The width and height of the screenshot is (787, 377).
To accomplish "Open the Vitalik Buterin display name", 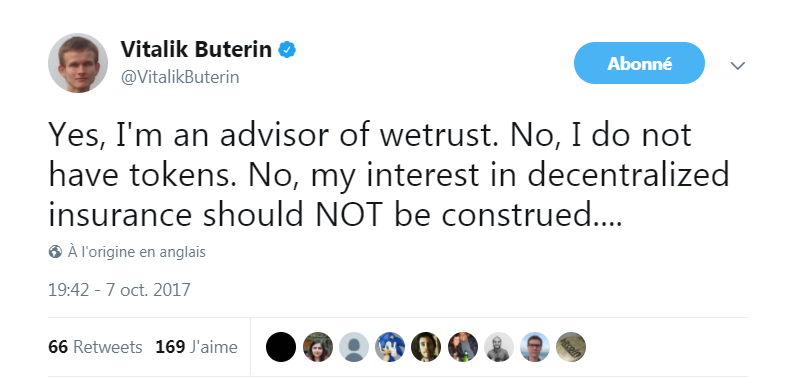I will click(196, 50).
